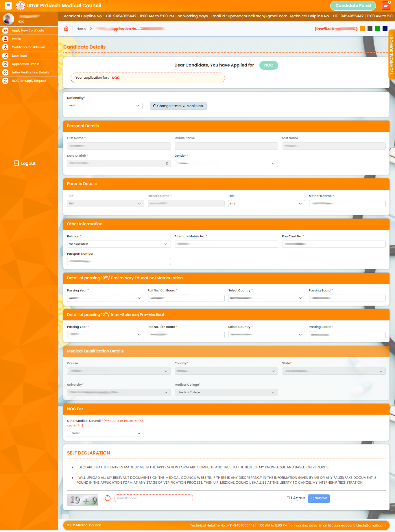Check the I Agree checkbox
The height and width of the screenshot is (532, 395).
288,498
